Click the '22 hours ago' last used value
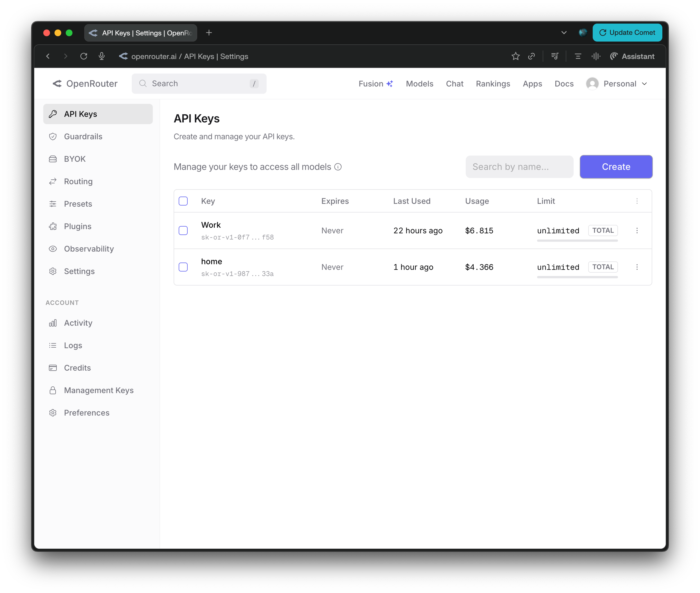 tap(418, 231)
